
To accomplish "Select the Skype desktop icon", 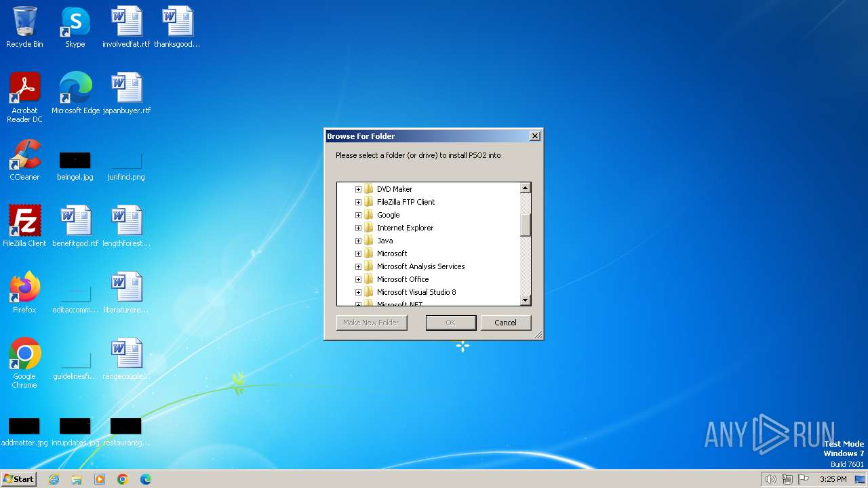I will coord(75,27).
